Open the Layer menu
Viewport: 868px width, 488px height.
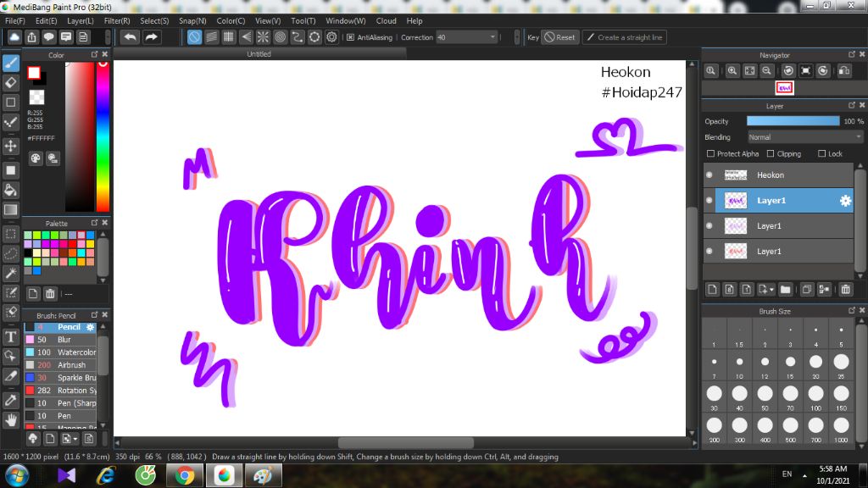pos(81,20)
